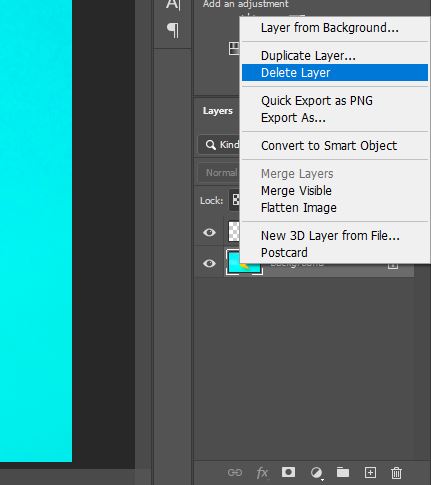Create a new group folder icon
Image resolution: width=431 pixels, height=485 pixels.
[343, 472]
